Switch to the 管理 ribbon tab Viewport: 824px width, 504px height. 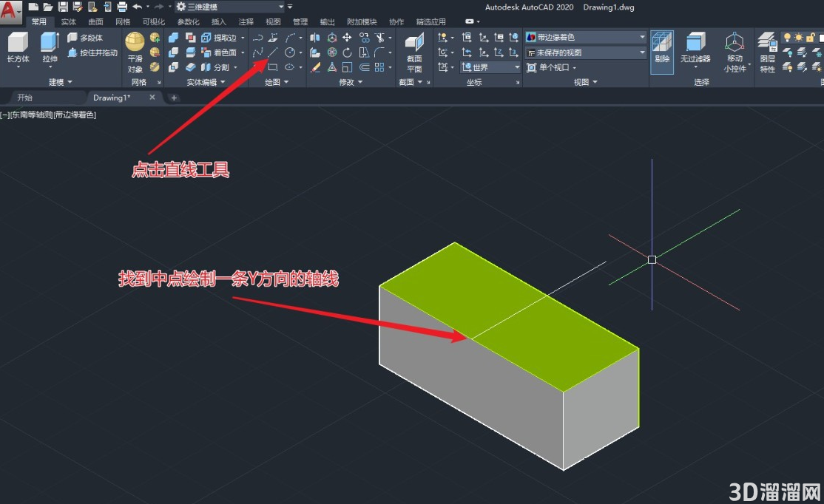300,21
